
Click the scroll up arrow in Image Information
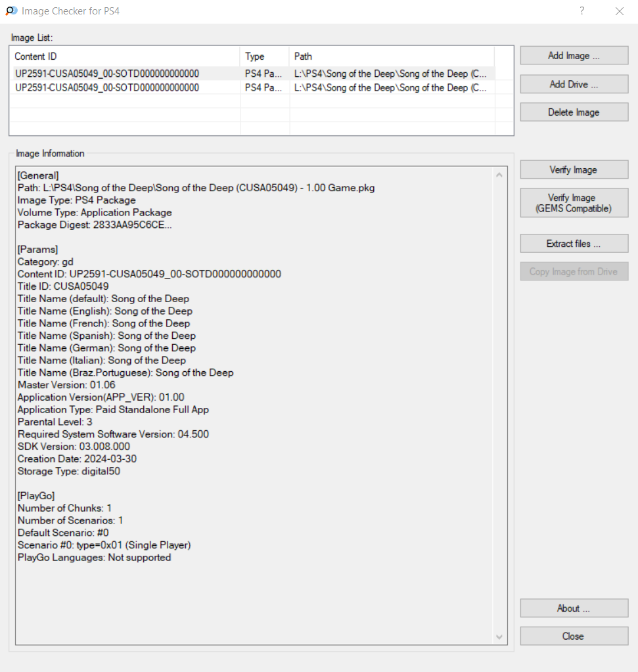pos(499,175)
